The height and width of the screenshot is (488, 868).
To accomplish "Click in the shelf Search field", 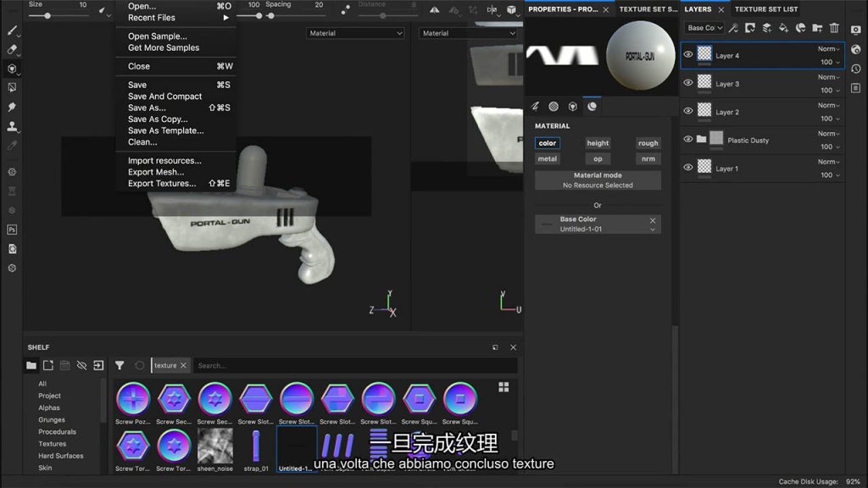I will 355,365.
